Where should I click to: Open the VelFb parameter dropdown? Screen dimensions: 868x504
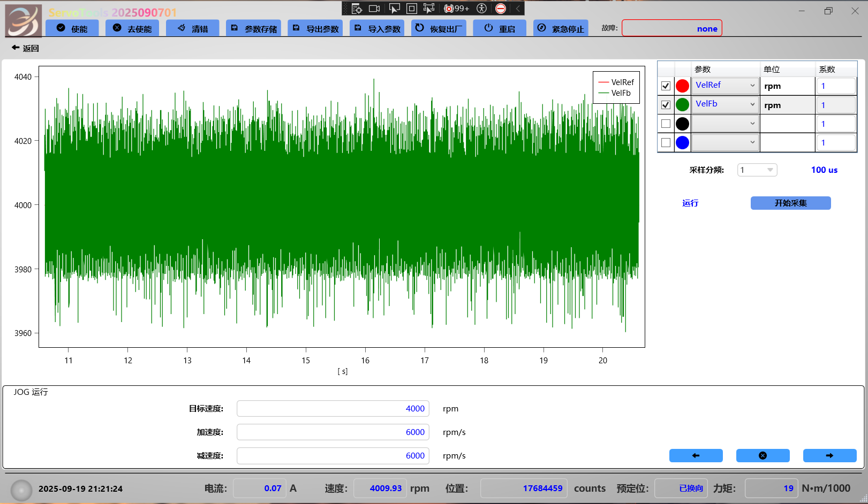click(725, 104)
